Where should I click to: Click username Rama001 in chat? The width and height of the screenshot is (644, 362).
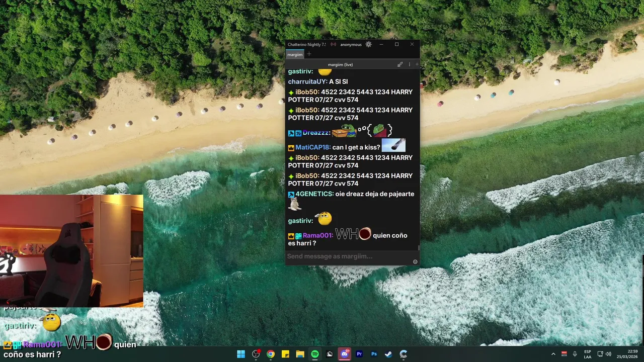coord(318,235)
